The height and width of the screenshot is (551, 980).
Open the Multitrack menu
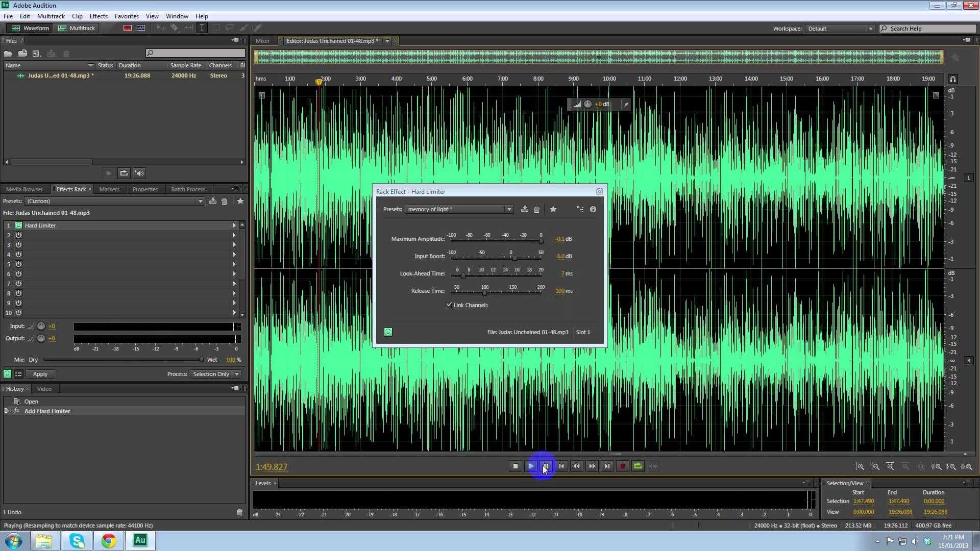(x=51, y=16)
